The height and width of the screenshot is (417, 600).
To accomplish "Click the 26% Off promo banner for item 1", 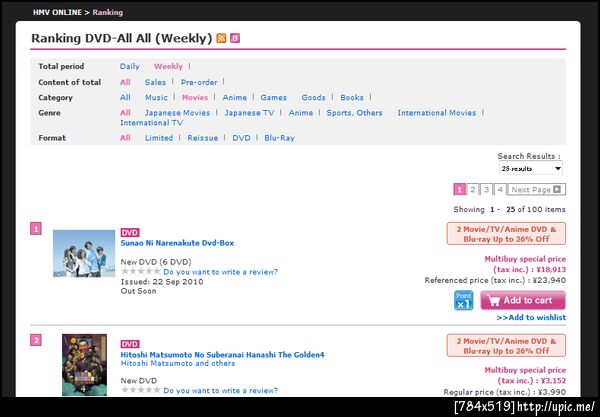I will (x=506, y=234).
